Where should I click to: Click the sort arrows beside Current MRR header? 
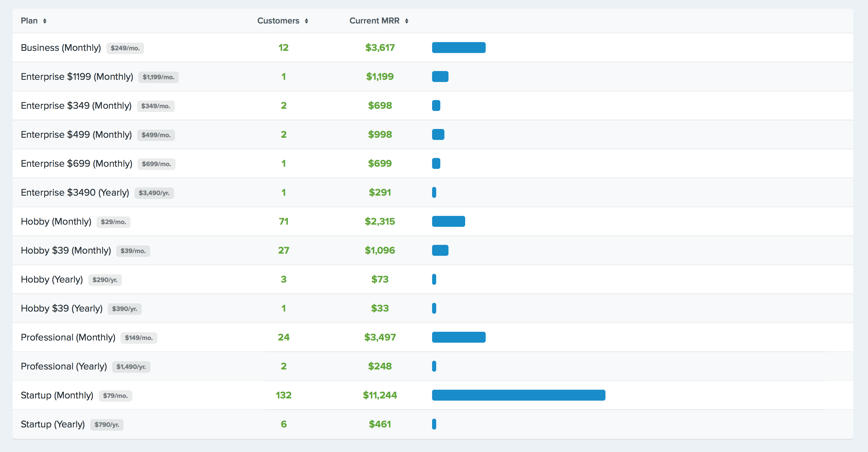[x=407, y=20]
